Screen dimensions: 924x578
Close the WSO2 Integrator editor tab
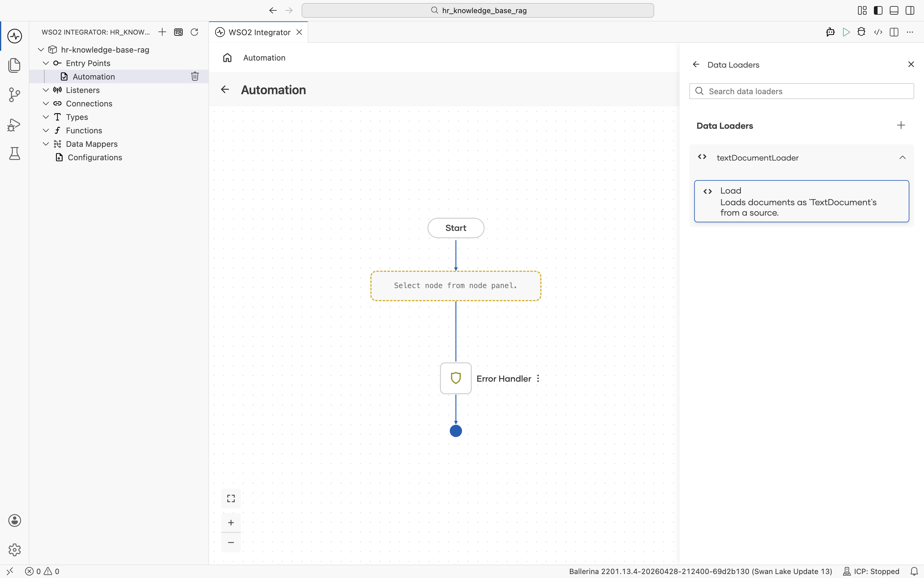299,32
